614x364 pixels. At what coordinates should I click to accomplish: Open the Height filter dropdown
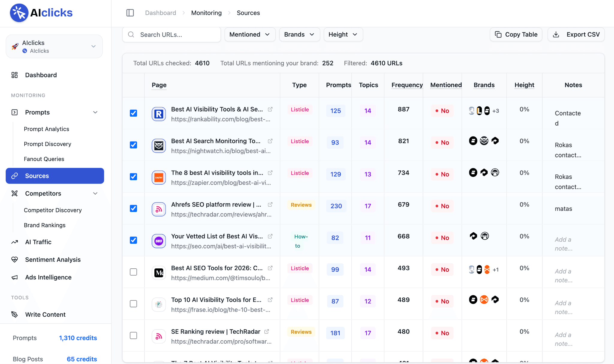(343, 34)
